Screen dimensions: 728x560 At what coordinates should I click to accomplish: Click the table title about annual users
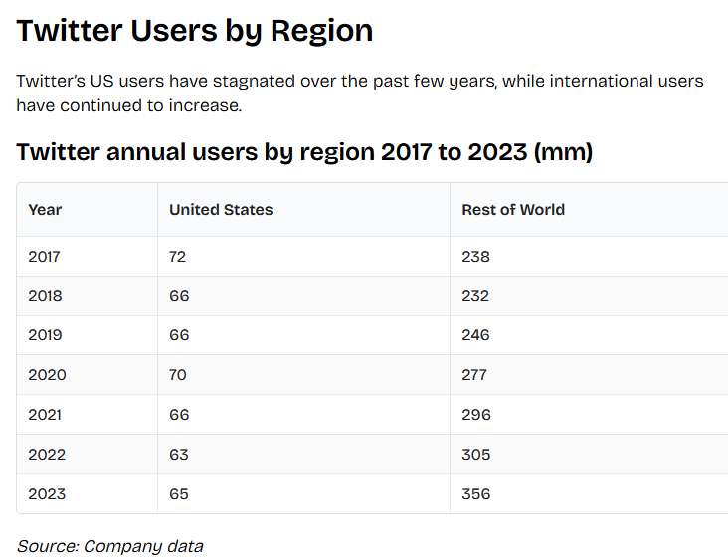click(304, 152)
